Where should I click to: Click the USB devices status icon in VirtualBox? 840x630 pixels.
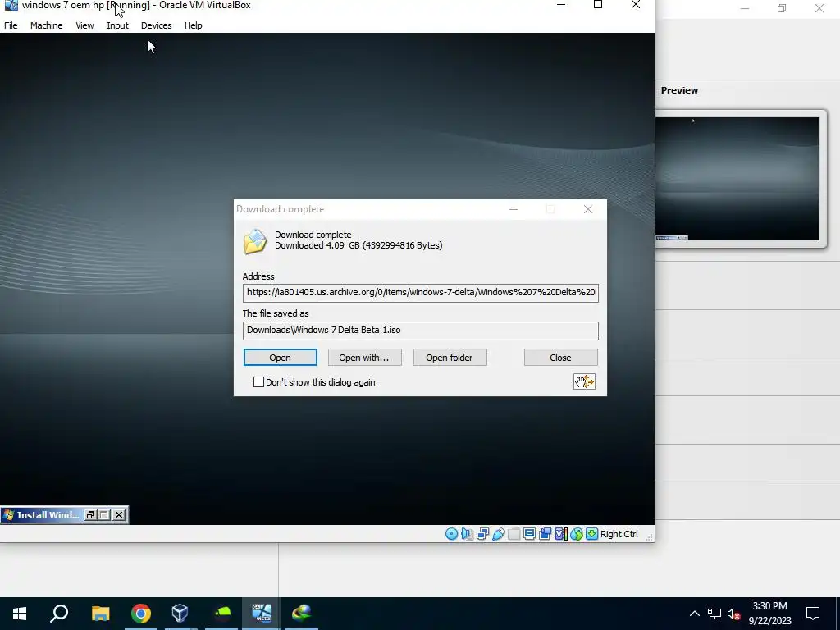[498, 533]
